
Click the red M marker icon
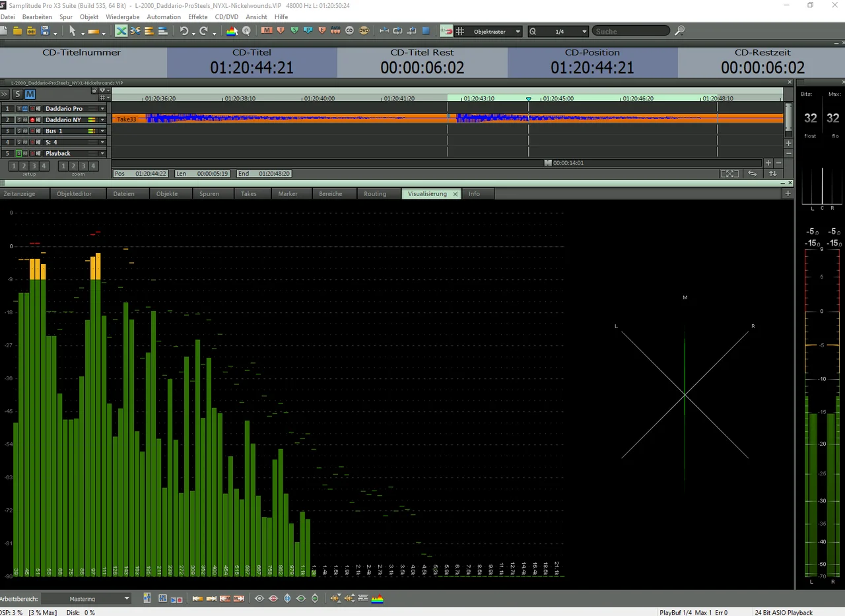pos(266,31)
